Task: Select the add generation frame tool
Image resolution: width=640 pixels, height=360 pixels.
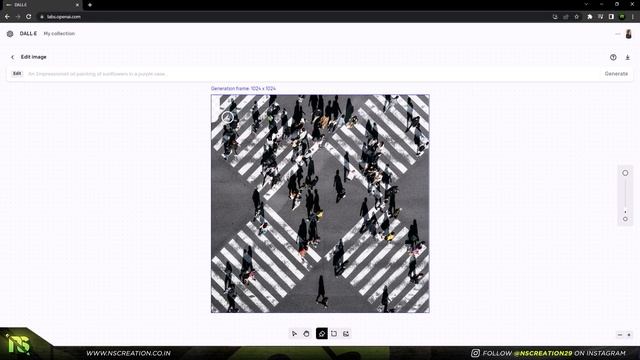Action: point(334,333)
